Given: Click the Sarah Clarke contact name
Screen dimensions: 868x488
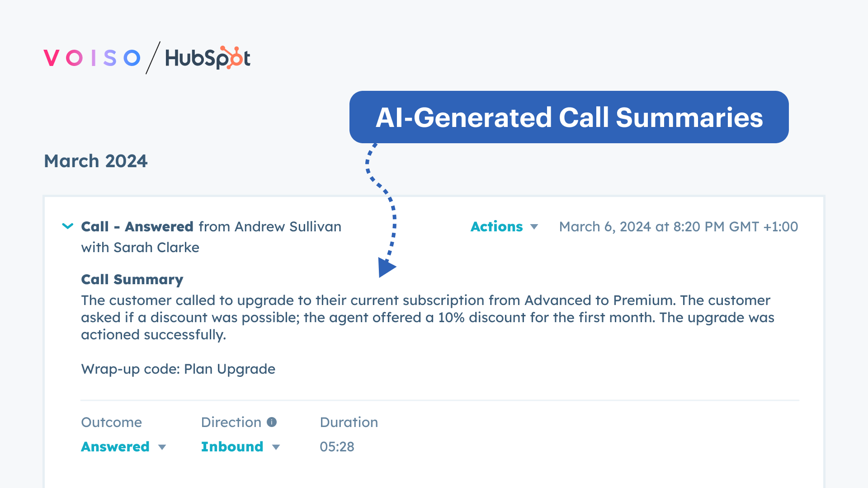Looking at the screenshot, I should click(x=156, y=248).
